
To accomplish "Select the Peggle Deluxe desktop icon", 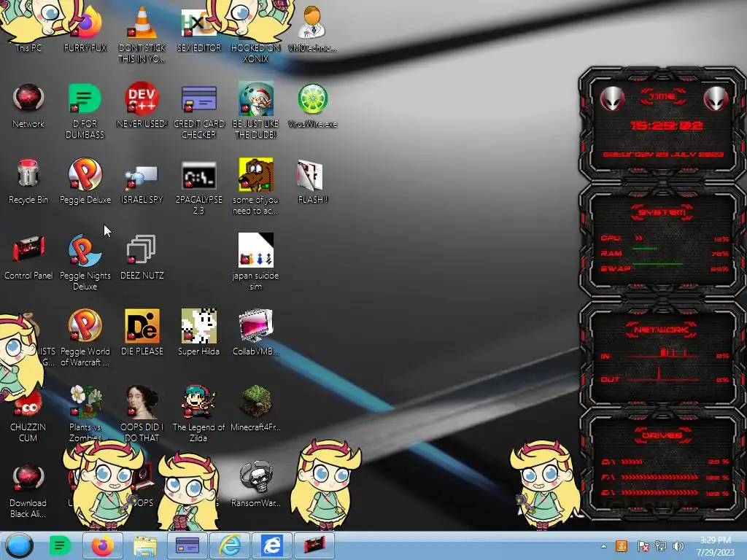I will tap(85, 182).
